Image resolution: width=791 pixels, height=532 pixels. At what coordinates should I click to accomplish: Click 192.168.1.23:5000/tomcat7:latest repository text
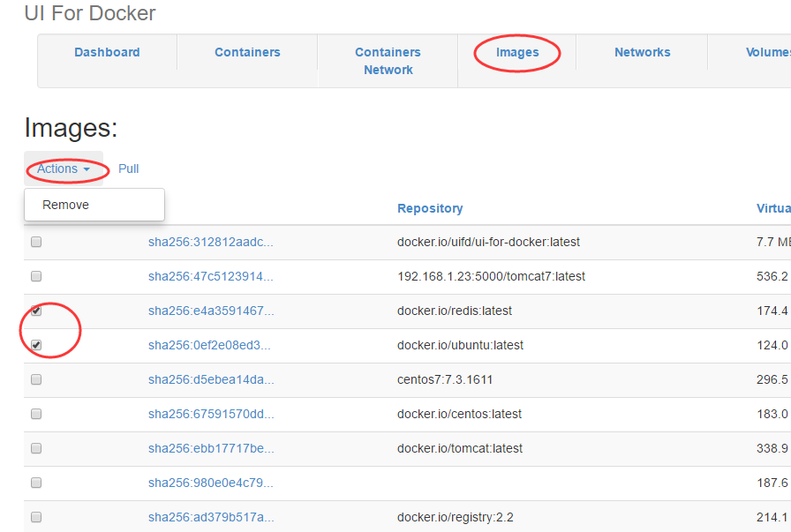(492, 276)
